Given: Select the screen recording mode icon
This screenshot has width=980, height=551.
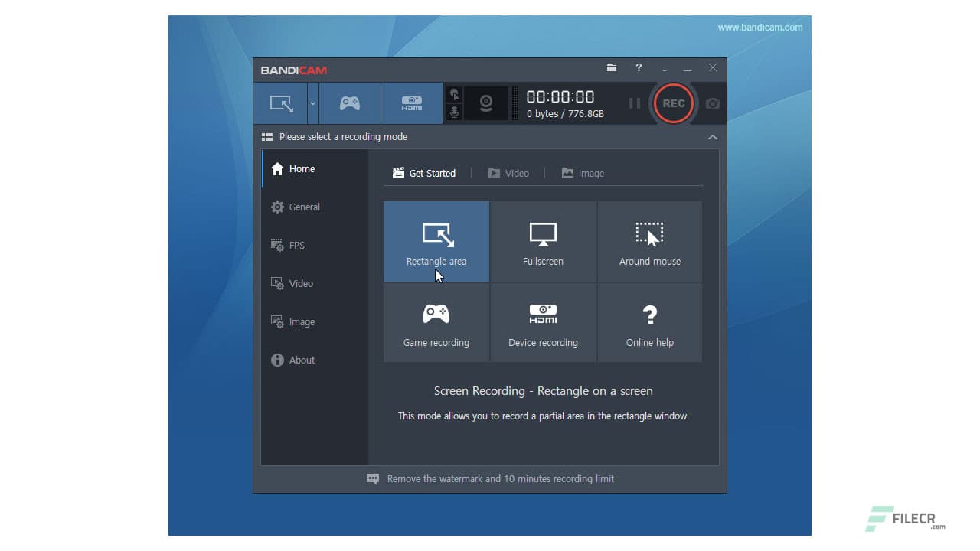Looking at the screenshot, I should 281,103.
